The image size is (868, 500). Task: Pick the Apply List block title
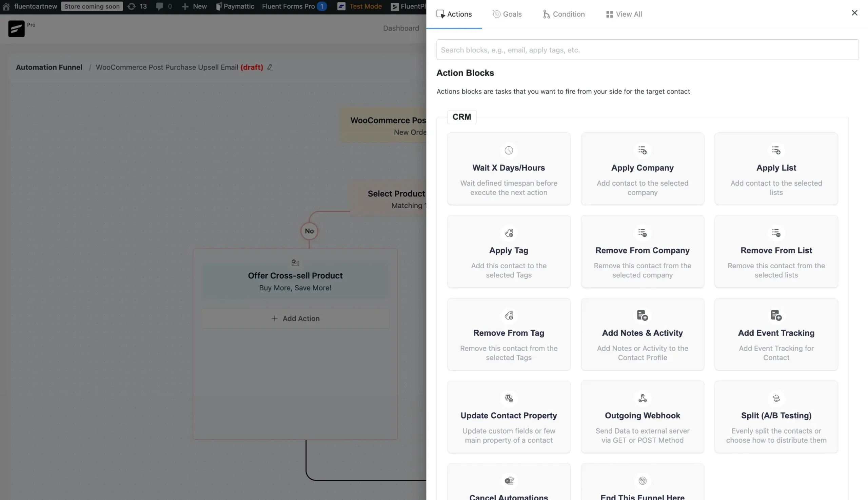click(776, 168)
